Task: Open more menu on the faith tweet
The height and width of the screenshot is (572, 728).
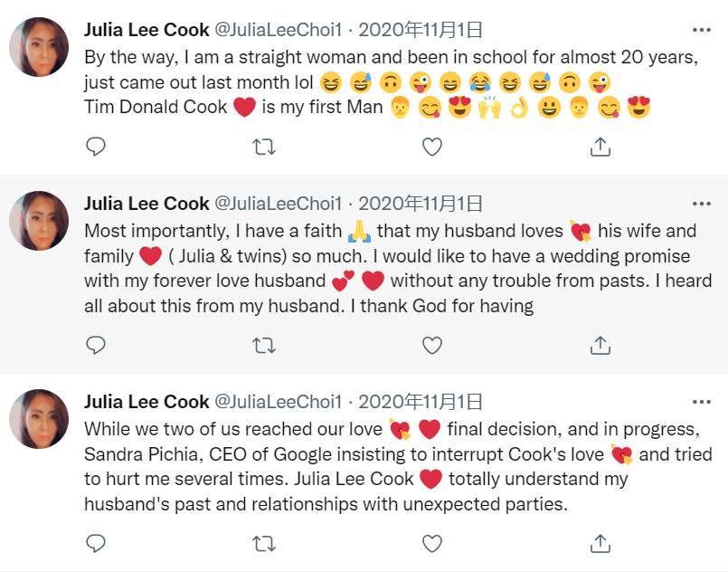Action: tap(701, 204)
